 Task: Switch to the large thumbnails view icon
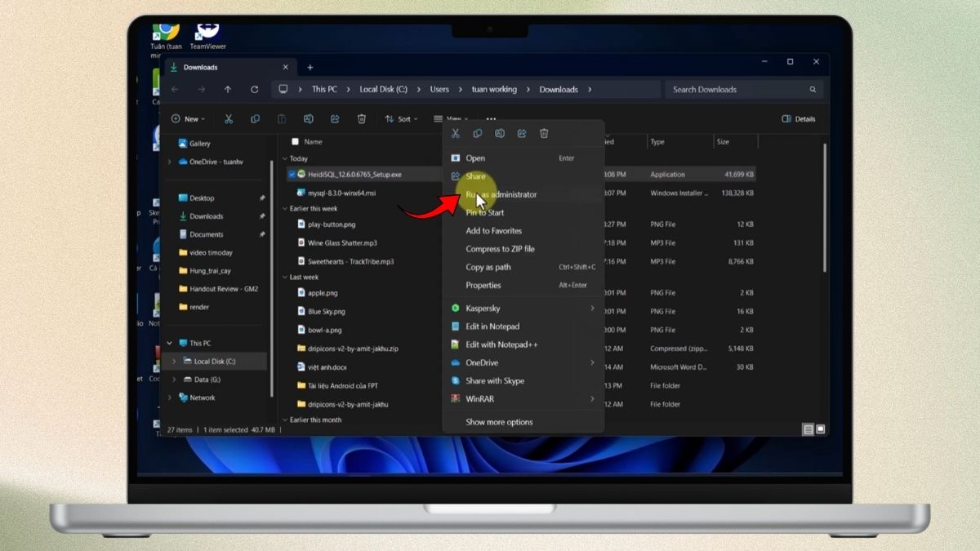pyautogui.click(x=821, y=429)
